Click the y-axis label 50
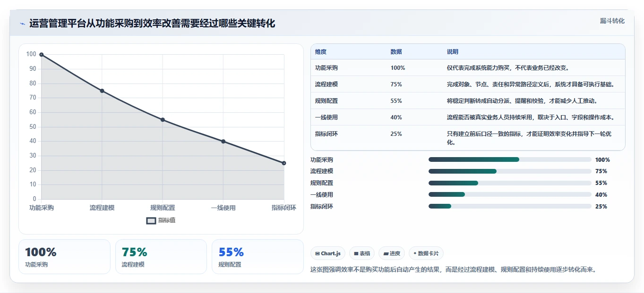 [33, 127]
